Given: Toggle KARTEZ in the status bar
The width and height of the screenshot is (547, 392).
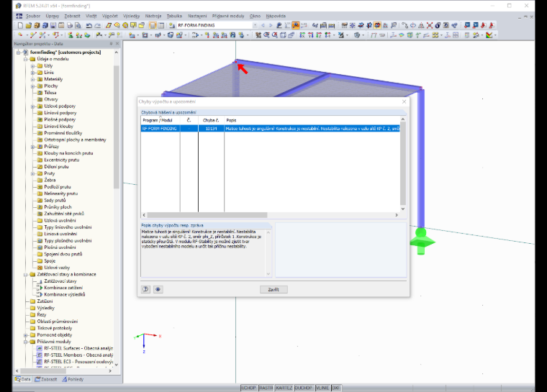Looking at the screenshot, I should pyautogui.click(x=284, y=388).
